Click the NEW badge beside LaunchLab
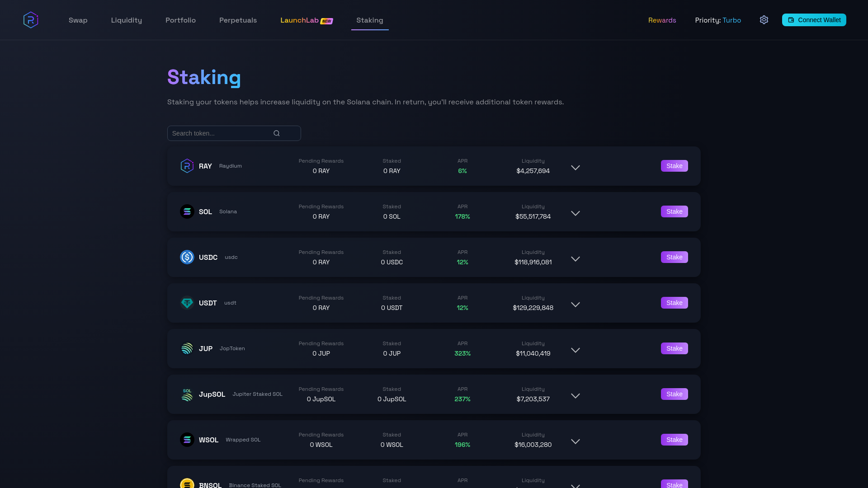 (327, 21)
